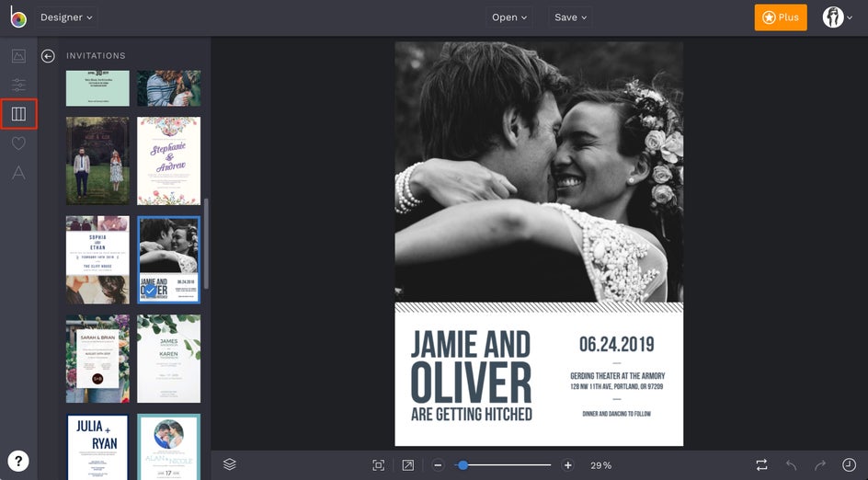Click the back arrow beside Invitations

[x=48, y=56]
